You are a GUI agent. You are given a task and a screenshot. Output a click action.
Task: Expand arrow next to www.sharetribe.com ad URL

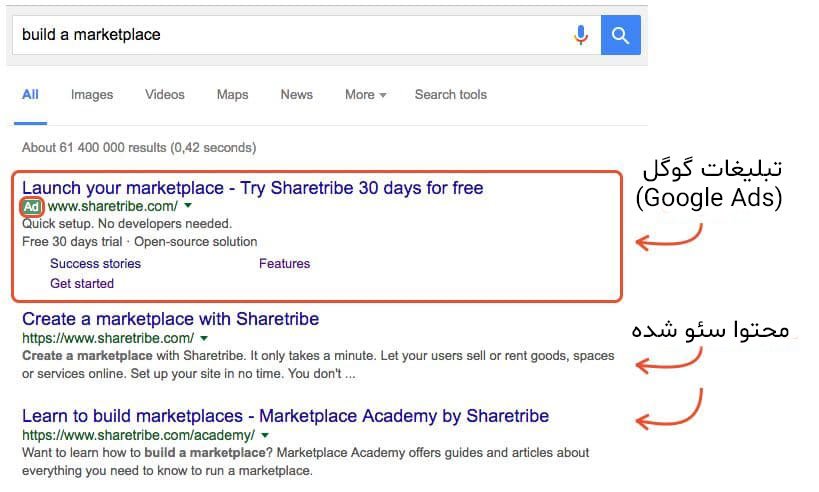coord(187,207)
